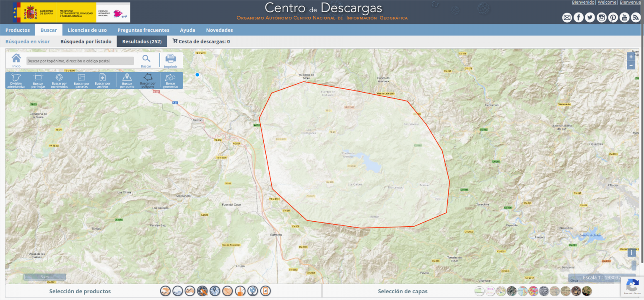Click the Welcome language link
Image resolution: width=644 pixels, height=300 pixels.
coord(607,2)
